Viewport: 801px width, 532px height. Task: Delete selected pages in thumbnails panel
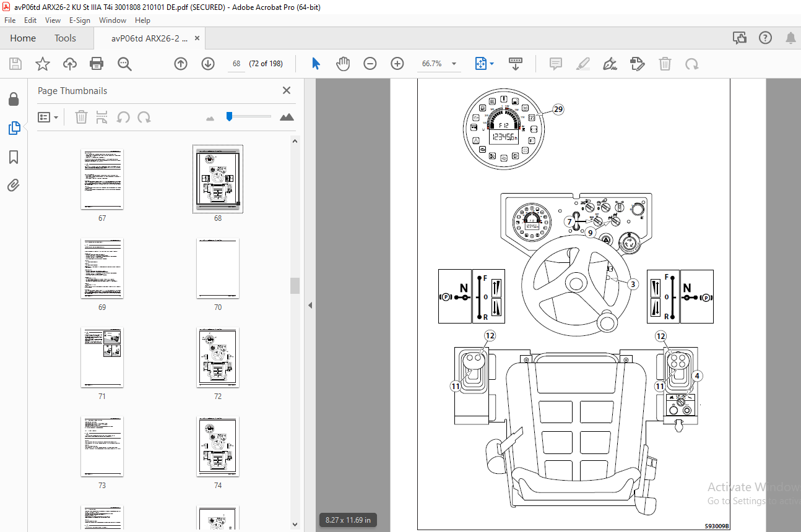pyautogui.click(x=81, y=117)
